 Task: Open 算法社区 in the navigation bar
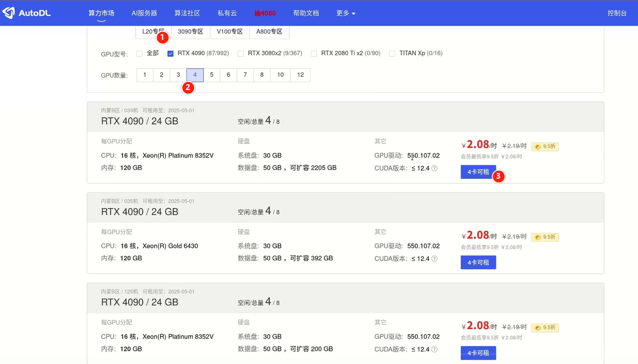(187, 13)
